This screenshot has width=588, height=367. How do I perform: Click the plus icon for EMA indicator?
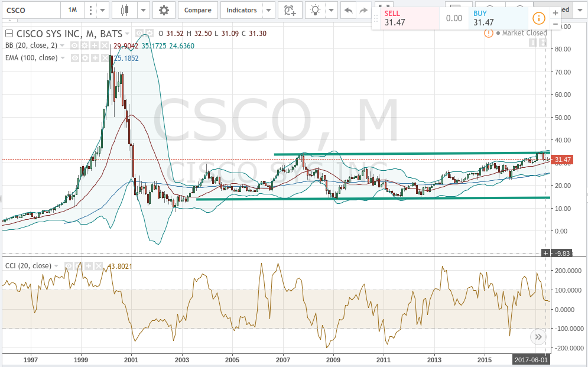(95, 58)
